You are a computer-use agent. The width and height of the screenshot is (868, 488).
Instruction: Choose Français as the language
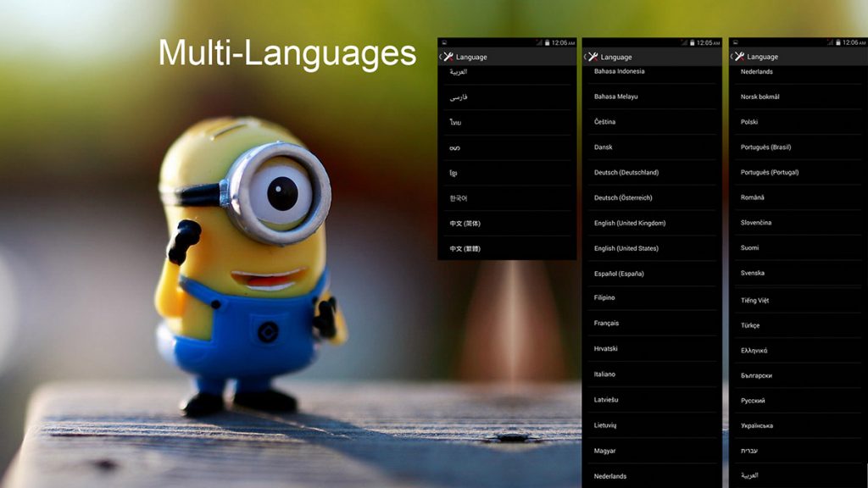point(607,323)
